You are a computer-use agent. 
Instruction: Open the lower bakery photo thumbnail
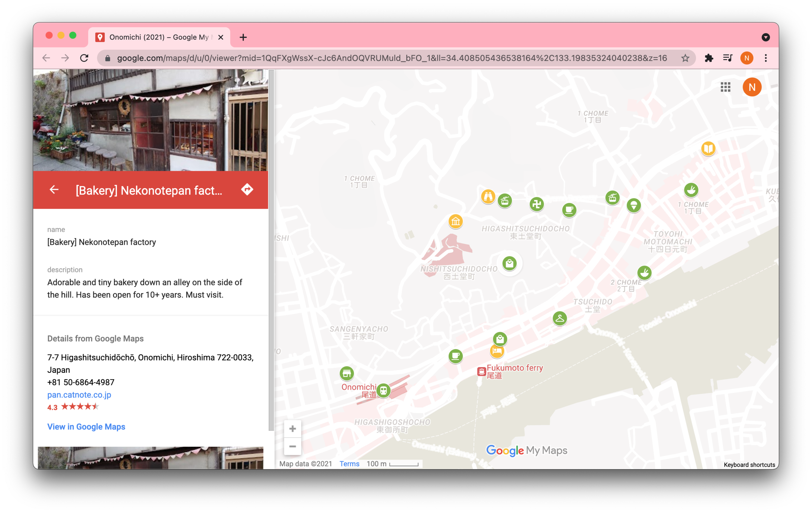coord(150,458)
